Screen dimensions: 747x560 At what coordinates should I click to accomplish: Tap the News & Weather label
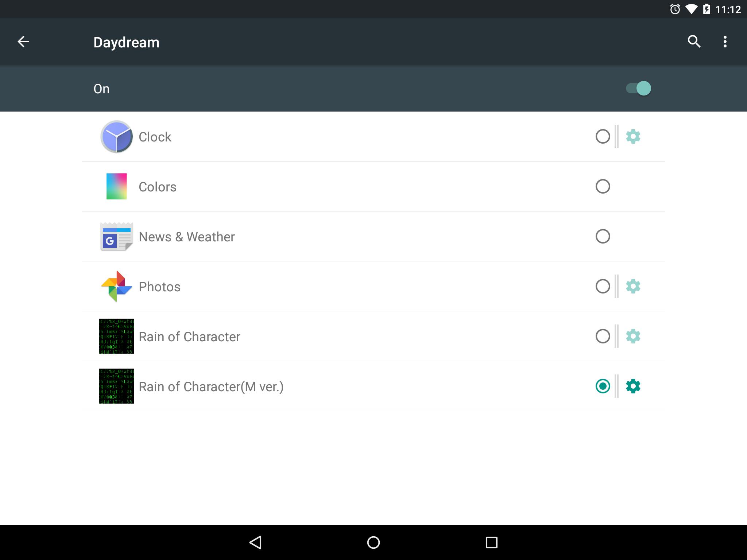point(186,237)
